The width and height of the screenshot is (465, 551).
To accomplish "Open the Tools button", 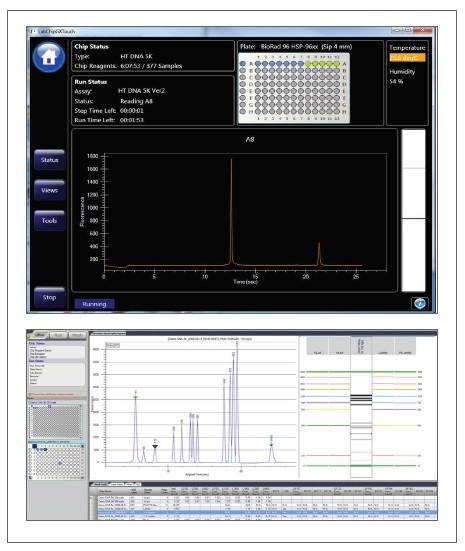I will [50, 221].
